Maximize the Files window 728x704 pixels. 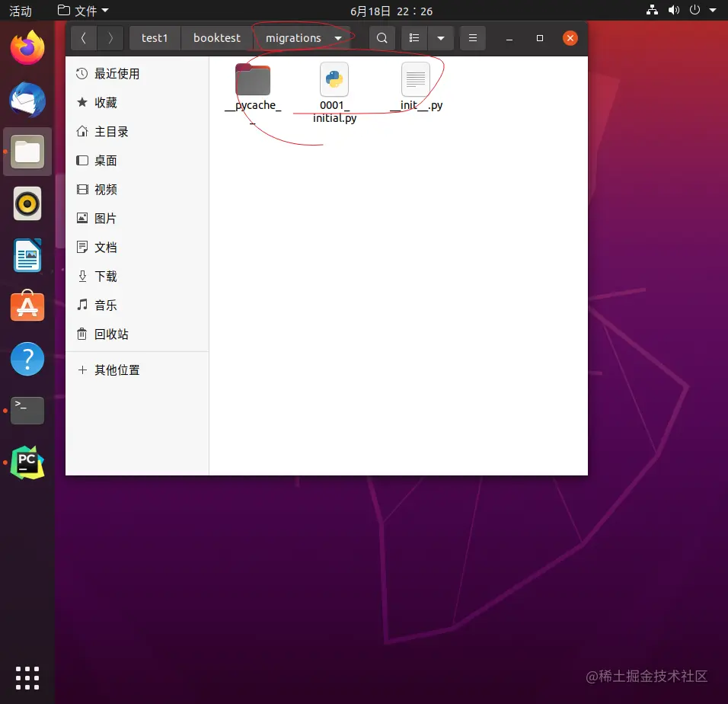tap(539, 38)
